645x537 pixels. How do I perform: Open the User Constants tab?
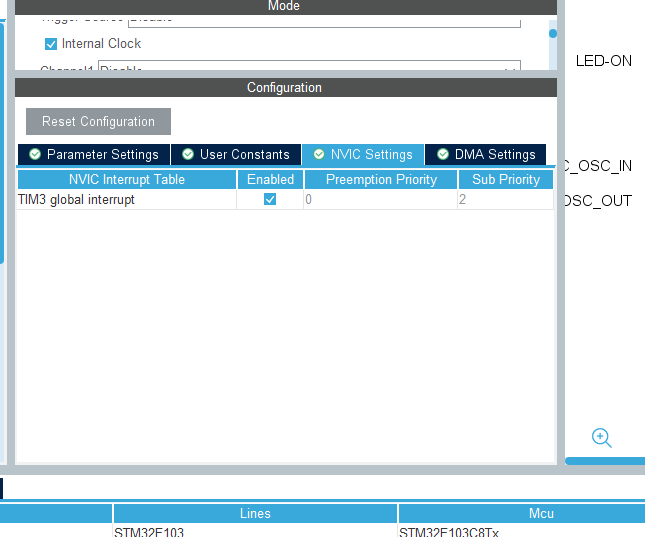click(236, 154)
